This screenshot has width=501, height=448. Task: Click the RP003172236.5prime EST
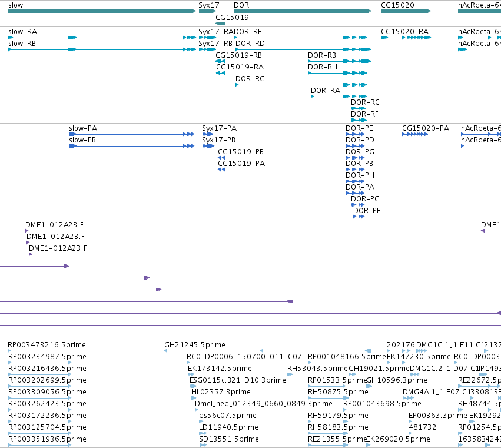click(x=39, y=422)
